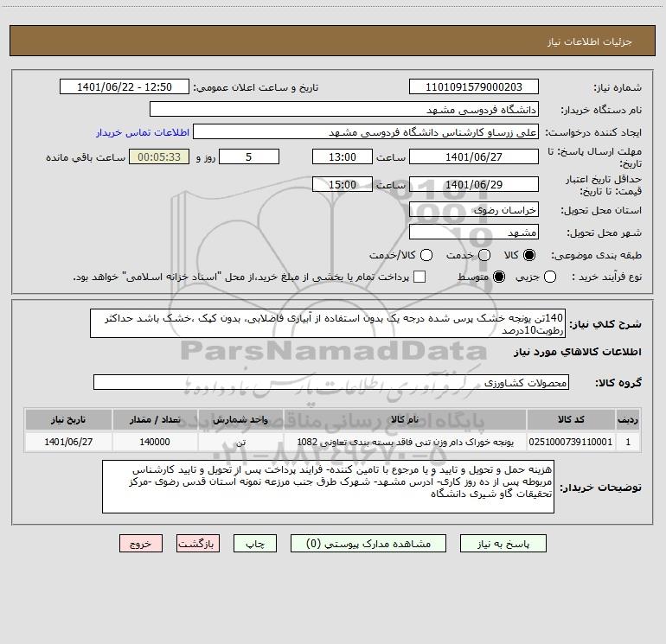Click the واحد شمارش column header
The width and height of the screenshot is (666, 644).
pyautogui.click(x=240, y=419)
